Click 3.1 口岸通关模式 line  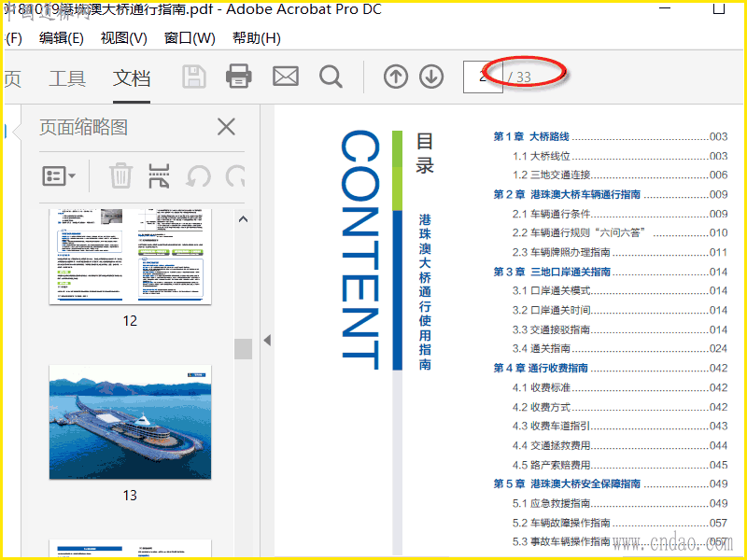620,291
